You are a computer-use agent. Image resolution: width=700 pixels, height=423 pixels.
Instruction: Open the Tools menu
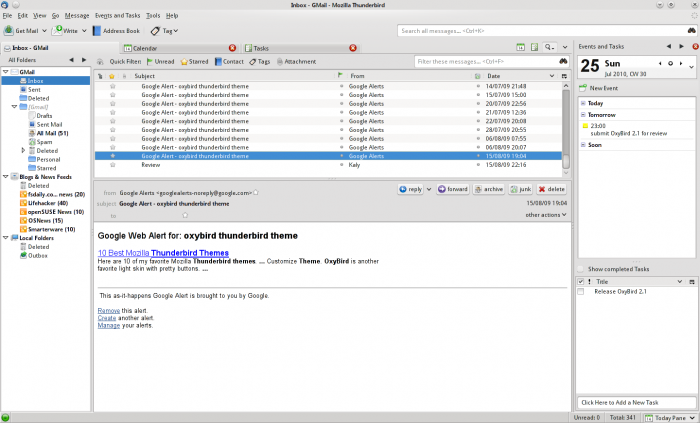pos(153,16)
